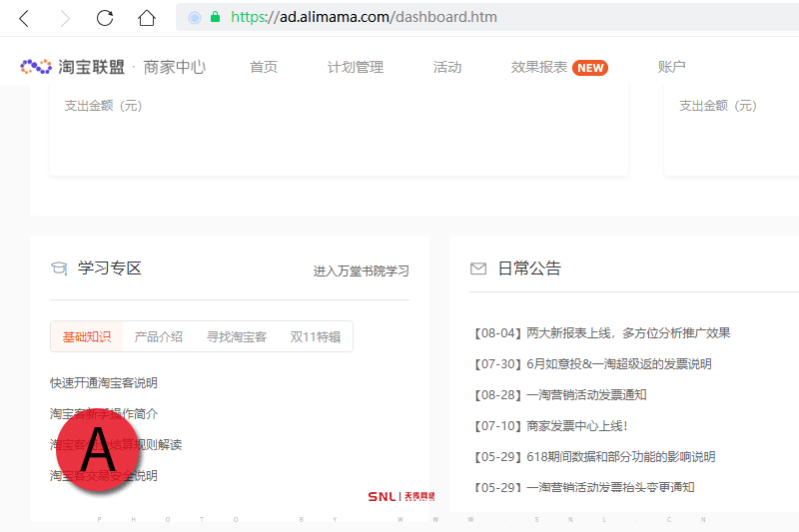Click the 学习专区 section heading
Image resolution: width=799 pixels, height=532 pixels.
click(x=110, y=267)
